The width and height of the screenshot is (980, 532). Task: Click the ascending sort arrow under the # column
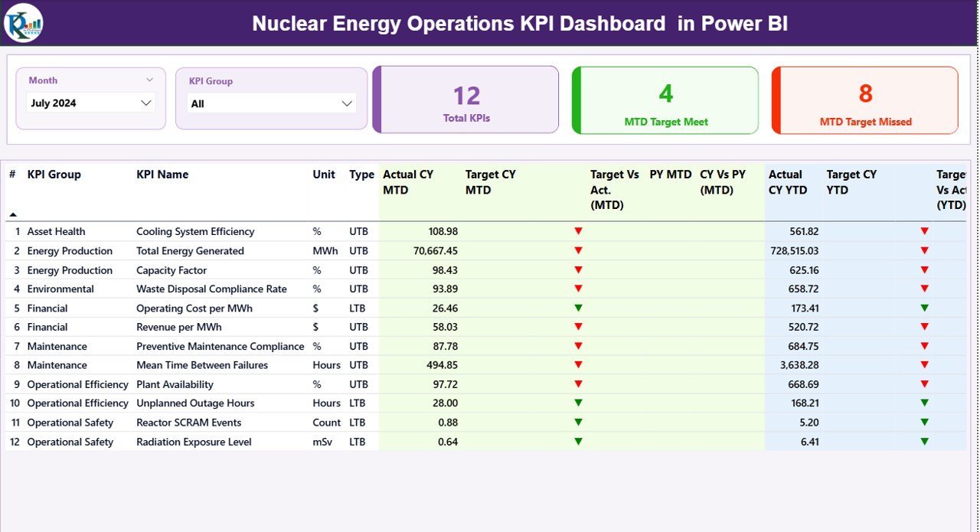(x=13, y=216)
